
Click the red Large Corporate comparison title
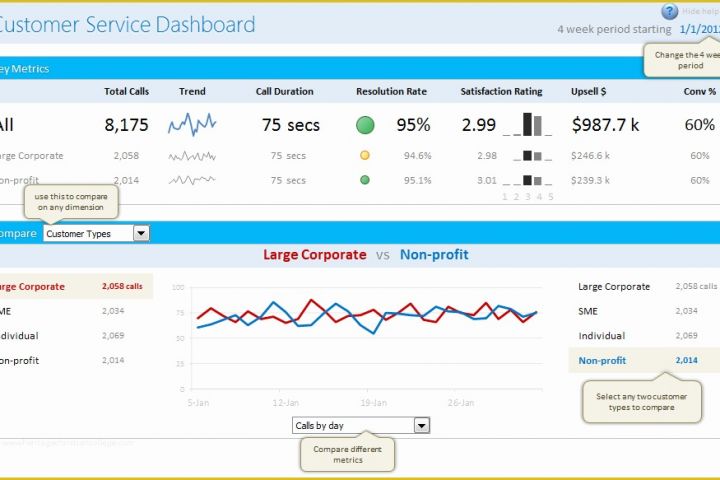point(315,254)
